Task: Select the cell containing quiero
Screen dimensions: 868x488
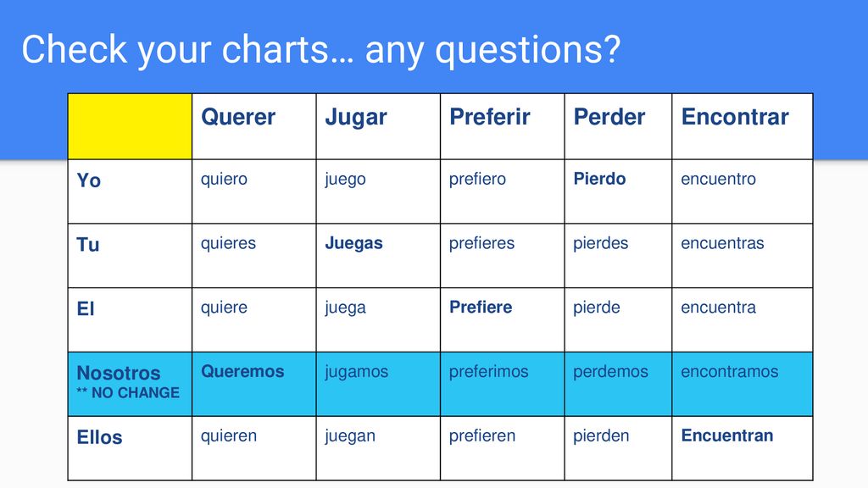Action: (254, 191)
